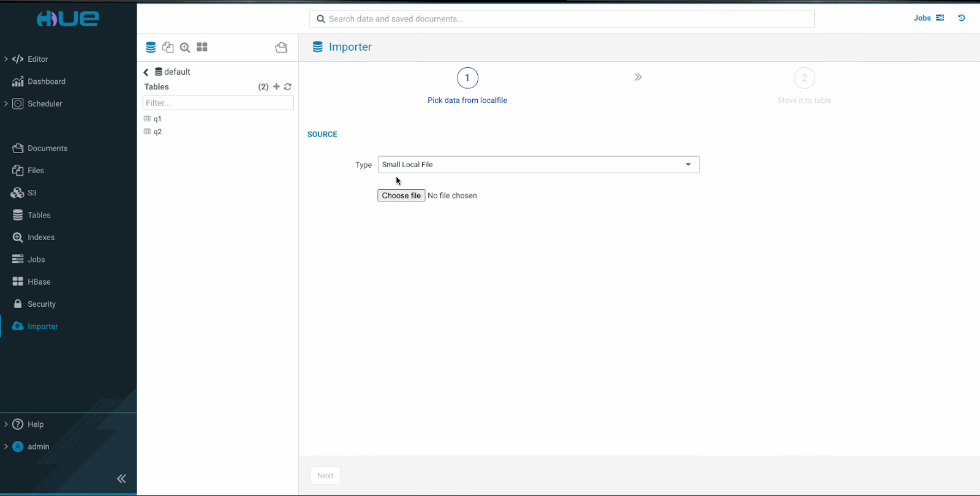Refresh the tables list
The image size is (980, 496).
pyautogui.click(x=288, y=86)
